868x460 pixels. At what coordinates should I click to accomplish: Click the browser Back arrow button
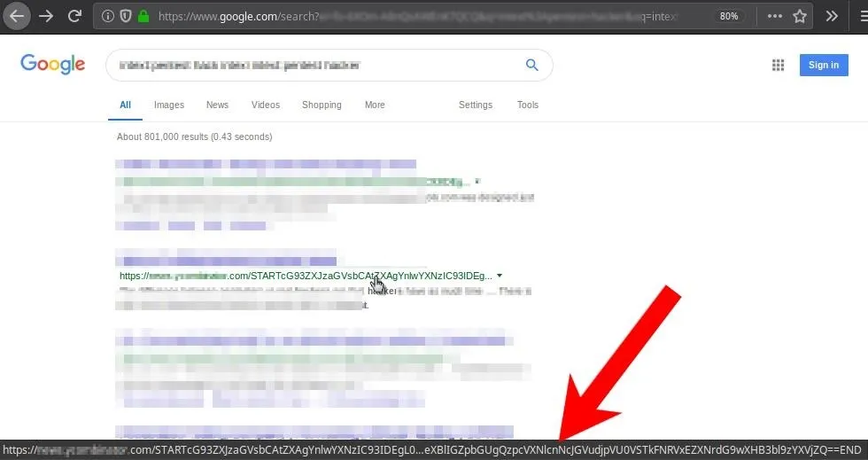click(17, 16)
